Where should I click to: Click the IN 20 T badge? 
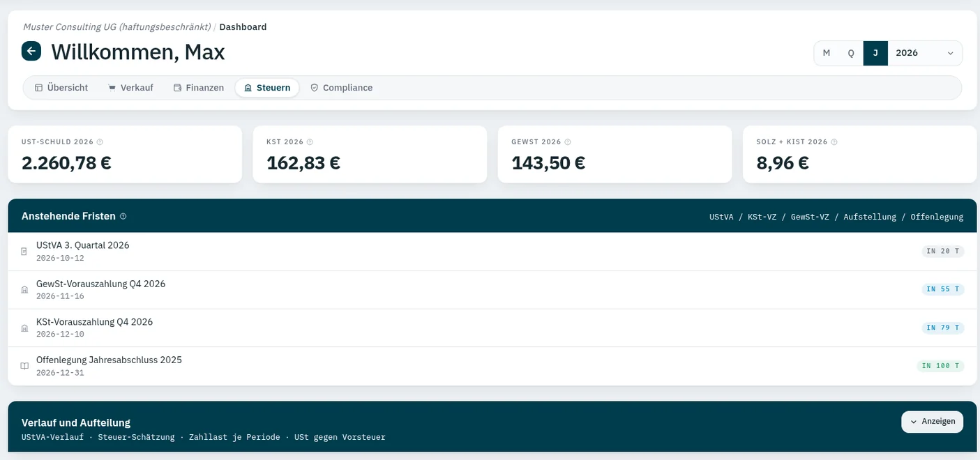click(943, 252)
